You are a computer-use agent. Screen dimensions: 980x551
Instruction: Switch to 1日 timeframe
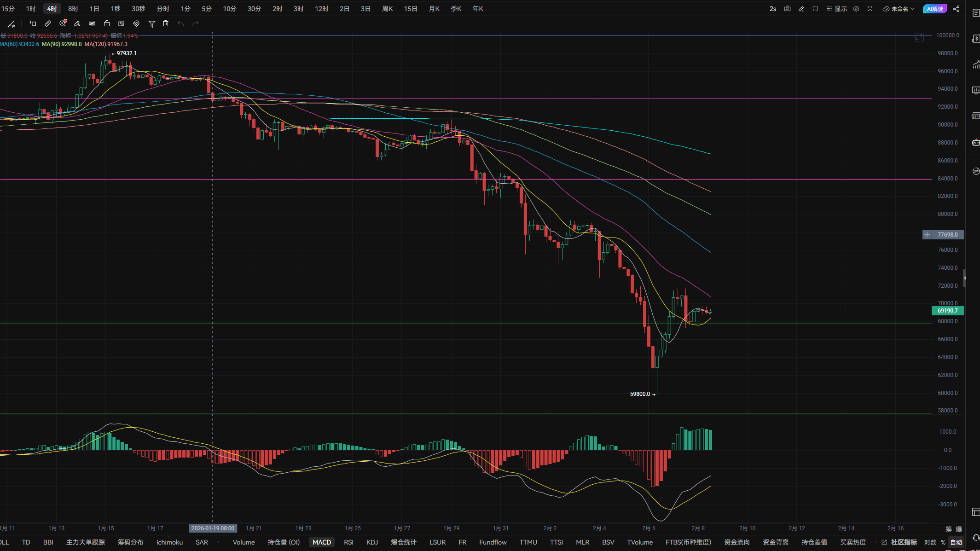(94, 9)
